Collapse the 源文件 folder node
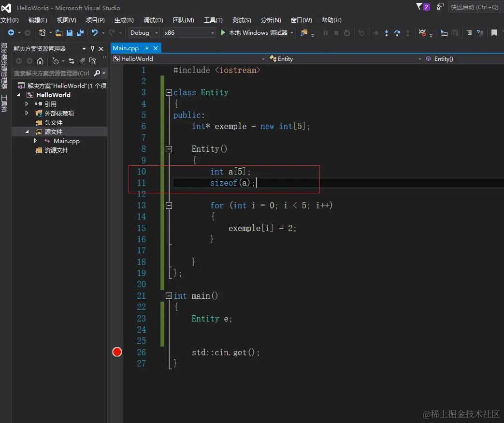The image size is (504, 423). [27, 131]
